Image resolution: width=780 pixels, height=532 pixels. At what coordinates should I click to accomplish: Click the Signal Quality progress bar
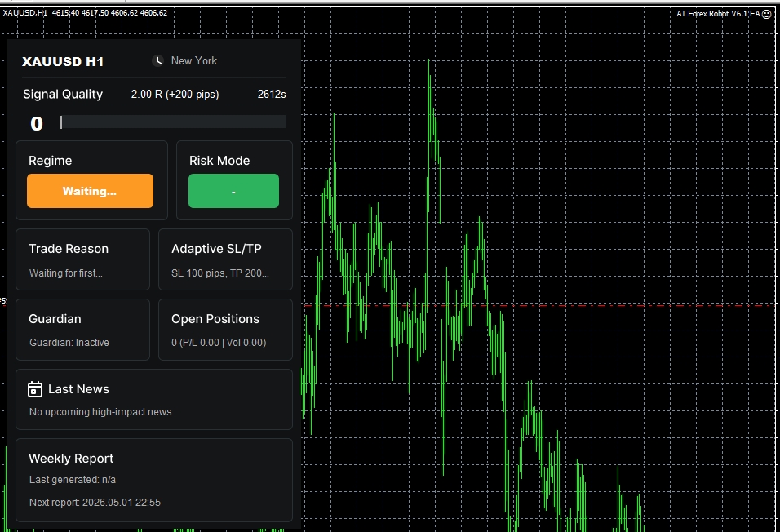(173, 122)
